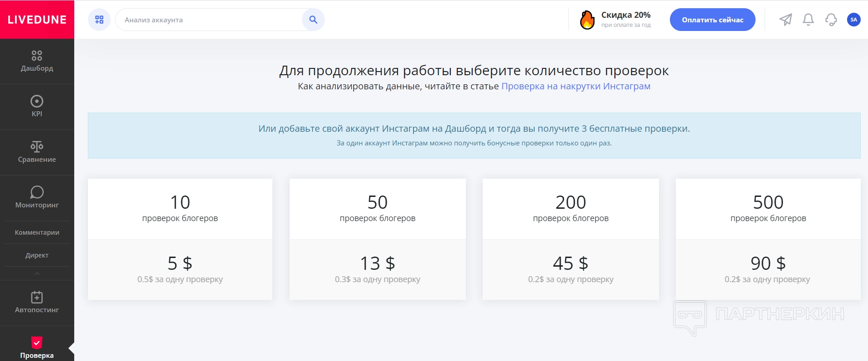
Task: Click the fire discount icon
Action: (x=587, y=20)
